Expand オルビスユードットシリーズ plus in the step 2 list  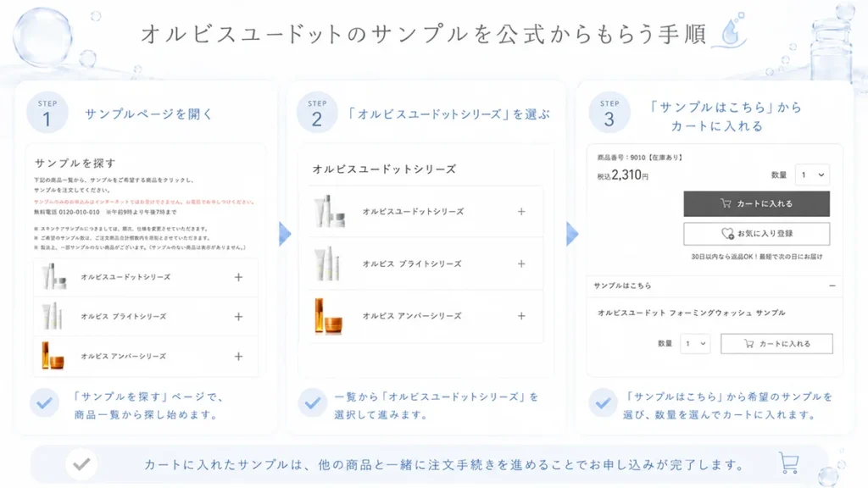coord(521,211)
